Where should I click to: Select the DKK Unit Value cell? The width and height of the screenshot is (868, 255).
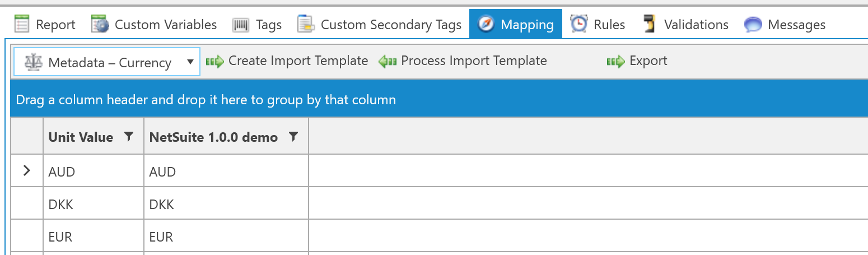point(93,205)
